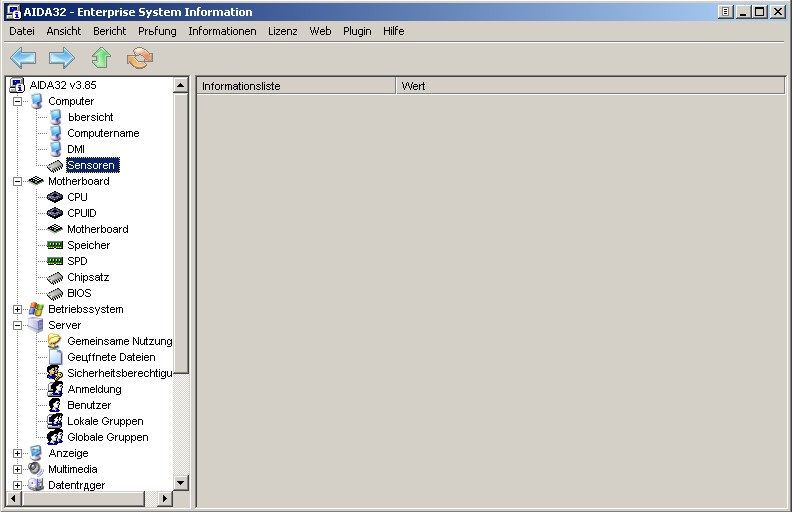Click the Benutzer person icon

point(55,405)
